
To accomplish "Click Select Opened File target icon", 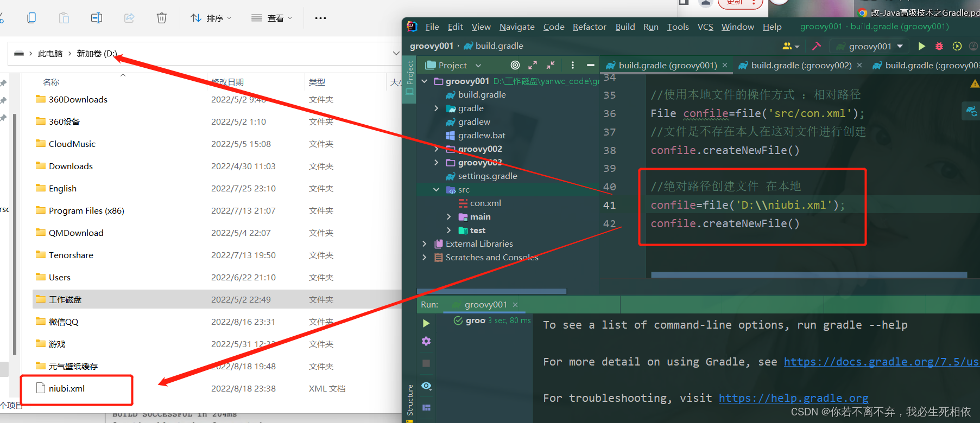I will 515,65.
